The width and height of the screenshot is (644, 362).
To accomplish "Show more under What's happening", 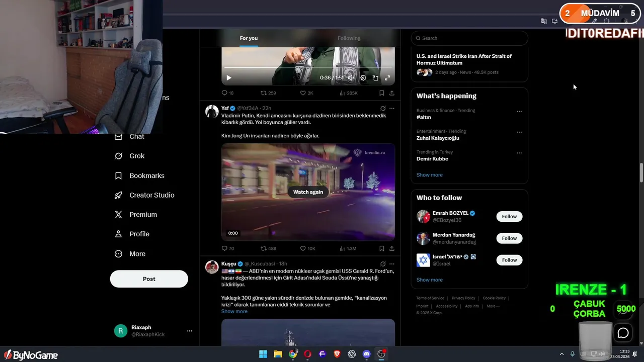I will click(429, 175).
